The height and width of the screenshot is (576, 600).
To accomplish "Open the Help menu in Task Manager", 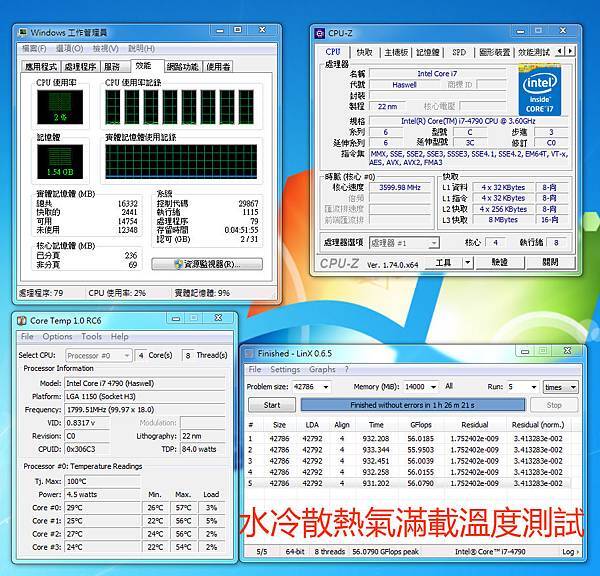I will click(141, 49).
